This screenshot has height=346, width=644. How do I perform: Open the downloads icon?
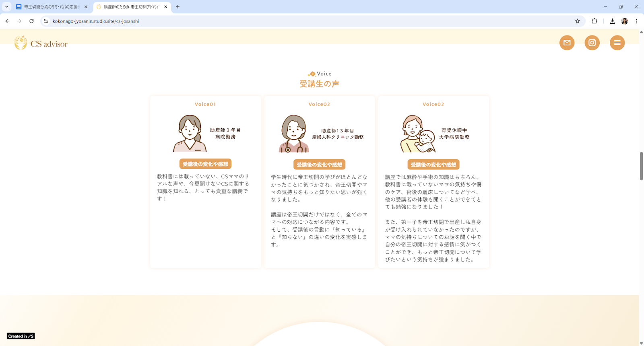pos(612,21)
